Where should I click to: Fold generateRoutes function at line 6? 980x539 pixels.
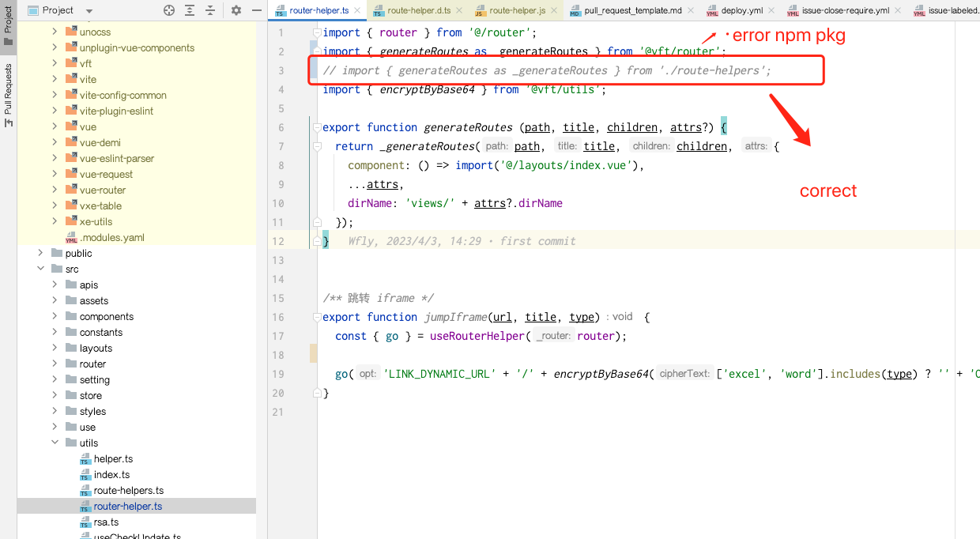click(317, 127)
